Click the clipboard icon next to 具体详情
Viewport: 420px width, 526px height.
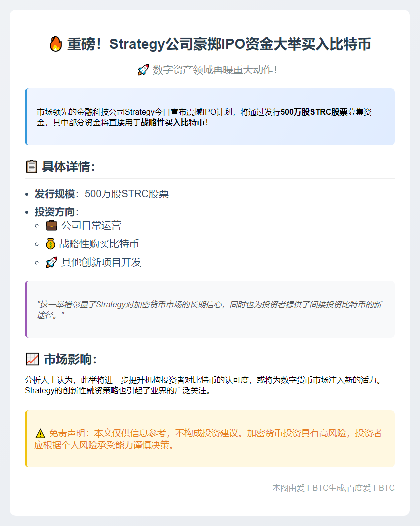click(x=31, y=166)
